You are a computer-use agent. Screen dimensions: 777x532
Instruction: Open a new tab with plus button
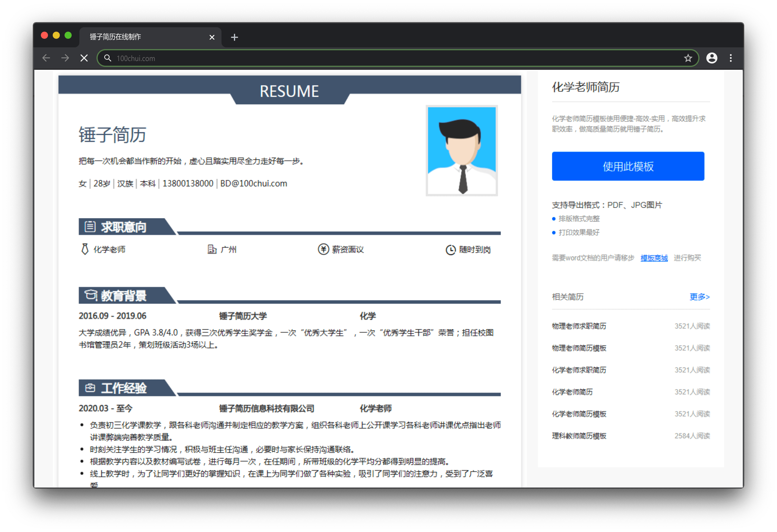234,37
